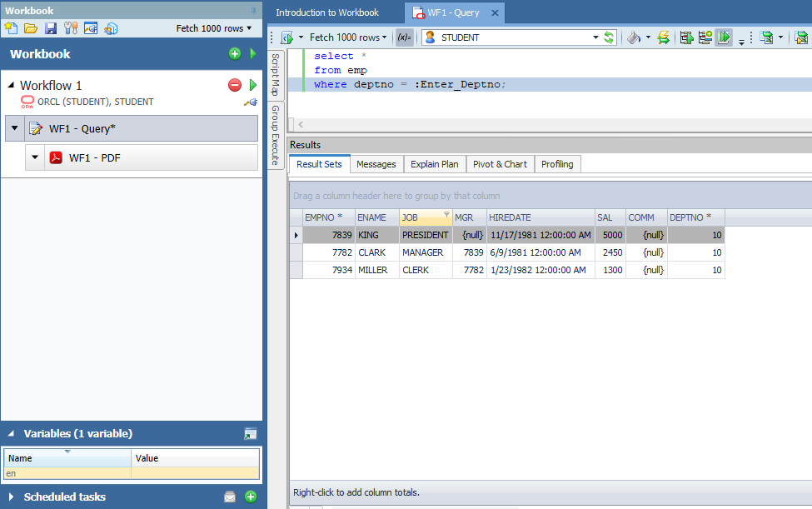Click the last toolbar grid export icon
This screenshot has height=509, width=812.
tap(801, 37)
